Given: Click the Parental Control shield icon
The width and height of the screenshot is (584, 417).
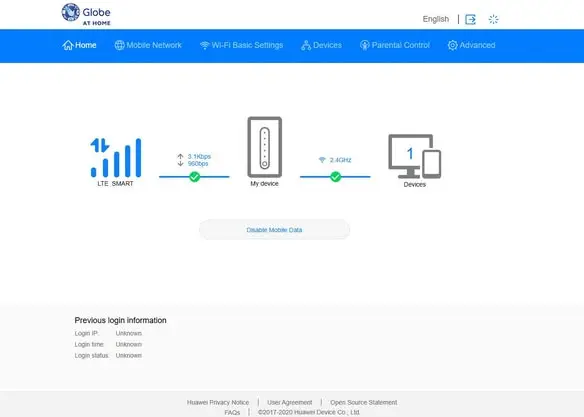Looking at the screenshot, I should point(365,45).
